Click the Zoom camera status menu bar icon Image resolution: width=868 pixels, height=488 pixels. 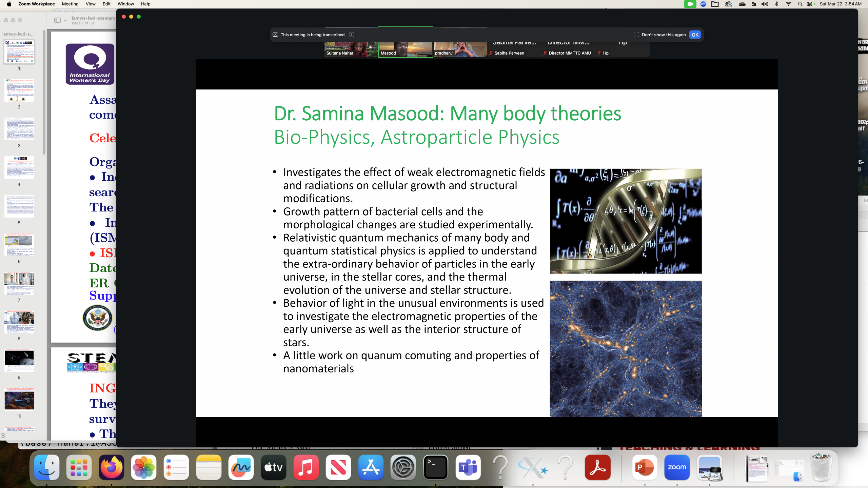pyautogui.click(x=690, y=4)
